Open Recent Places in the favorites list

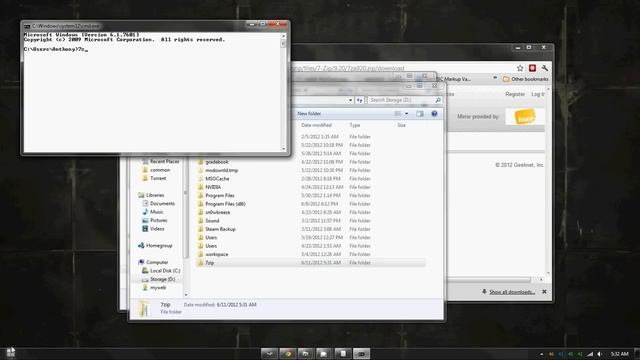[x=161, y=162]
